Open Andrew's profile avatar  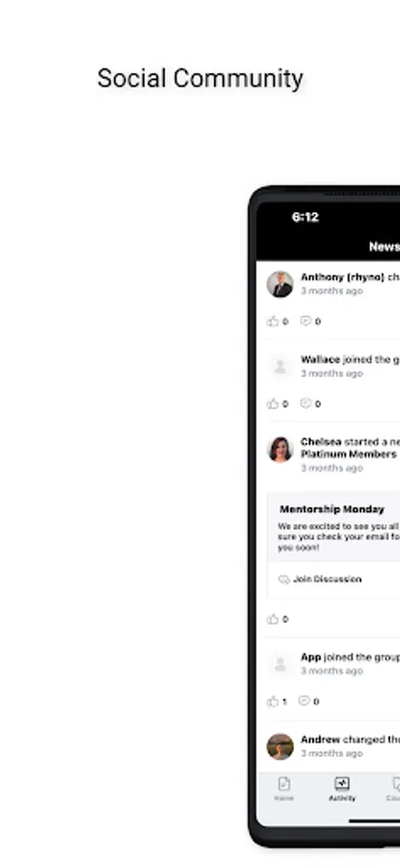click(280, 746)
